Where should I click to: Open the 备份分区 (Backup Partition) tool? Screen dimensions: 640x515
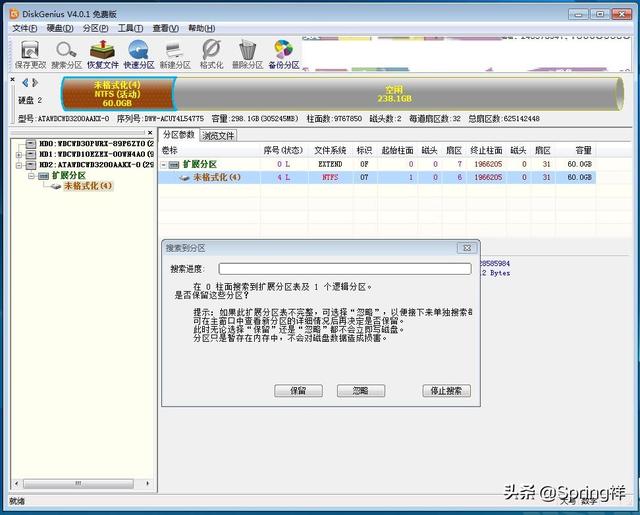pos(283,54)
